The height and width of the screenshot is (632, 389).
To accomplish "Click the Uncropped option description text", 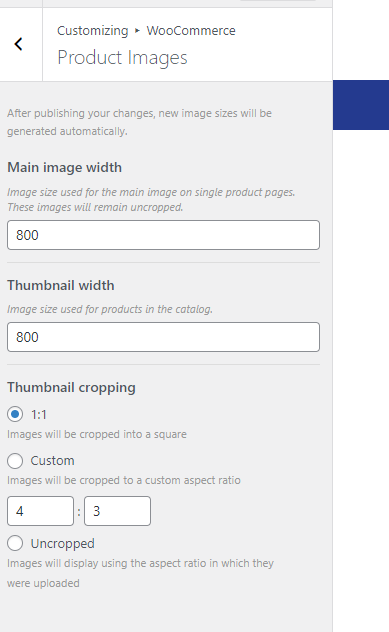I will [x=140, y=573].
